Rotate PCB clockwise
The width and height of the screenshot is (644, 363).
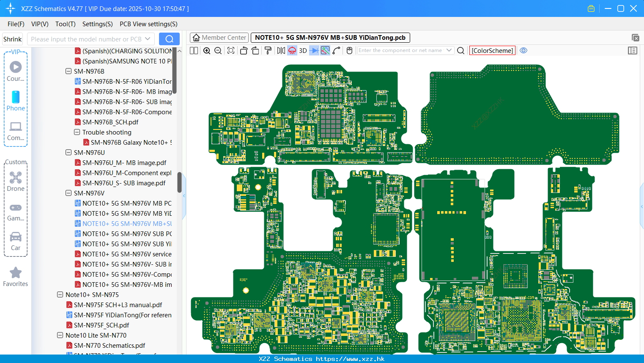255,50
